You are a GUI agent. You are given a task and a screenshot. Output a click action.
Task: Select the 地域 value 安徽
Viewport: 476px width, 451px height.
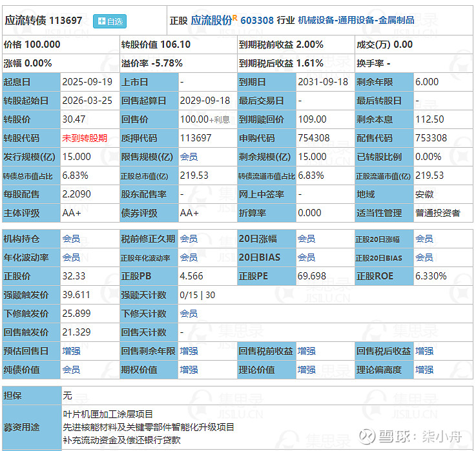point(424,194)
